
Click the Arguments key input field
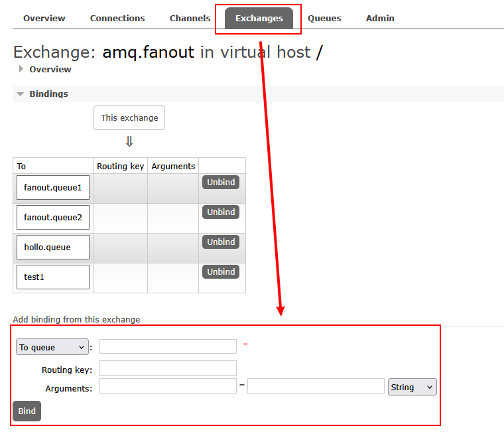168,386
